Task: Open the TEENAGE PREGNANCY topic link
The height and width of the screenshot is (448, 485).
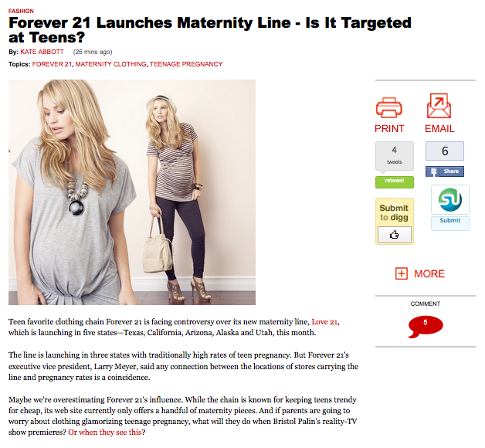Action: click(186, 64)
